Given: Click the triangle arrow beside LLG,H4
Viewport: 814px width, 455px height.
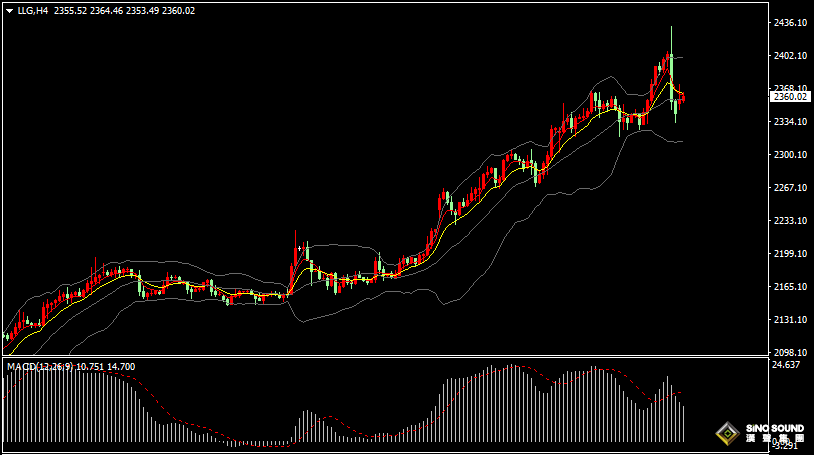Looking at the screenshot, I should (11, 10).
